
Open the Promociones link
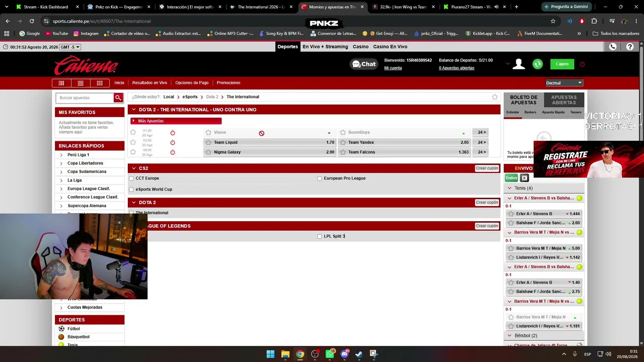pos(228,83)
